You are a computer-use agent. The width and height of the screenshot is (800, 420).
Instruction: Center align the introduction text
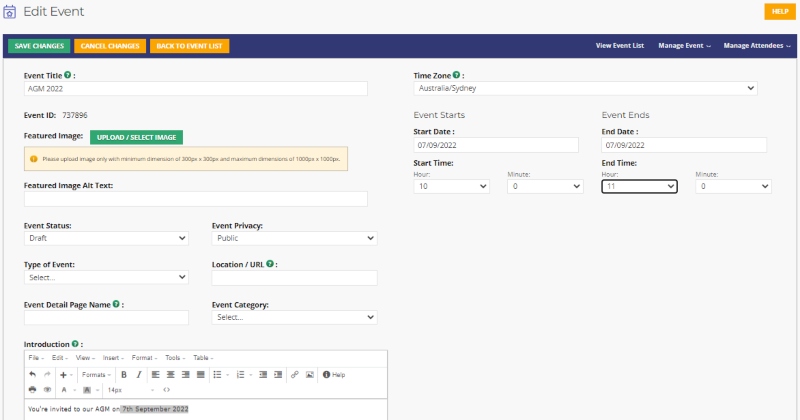170,375
